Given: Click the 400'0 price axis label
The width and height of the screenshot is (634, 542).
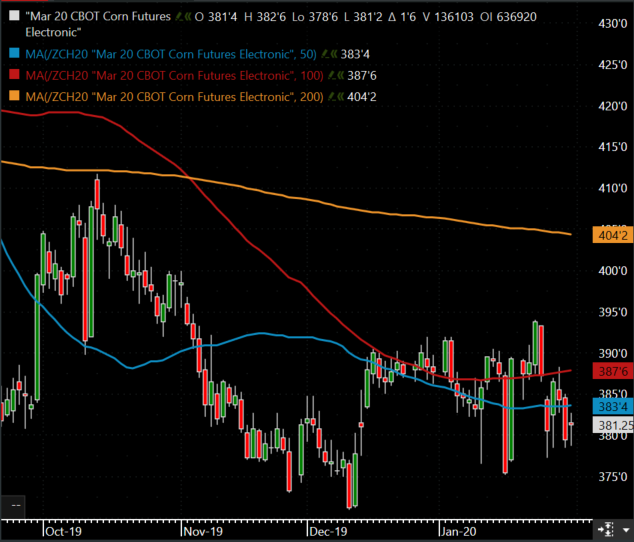Looking at the screenshot, I should tap(613, 271).
